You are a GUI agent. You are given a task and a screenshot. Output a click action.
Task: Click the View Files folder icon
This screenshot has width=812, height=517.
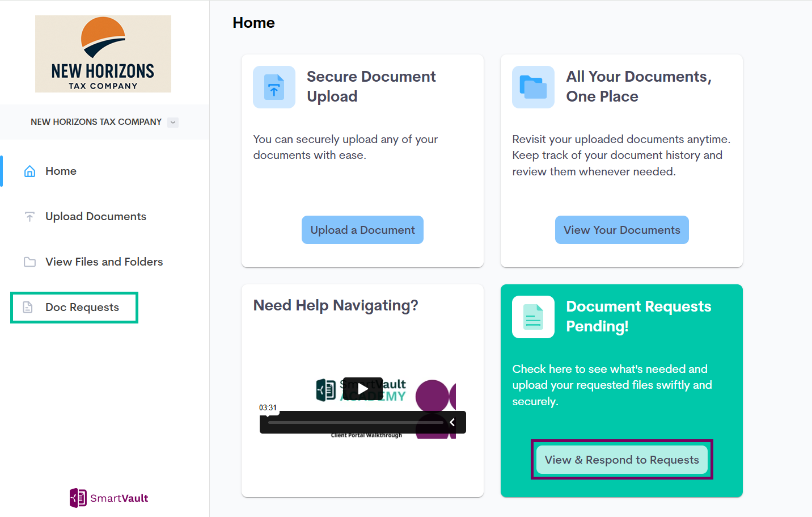tap(29, 262)
